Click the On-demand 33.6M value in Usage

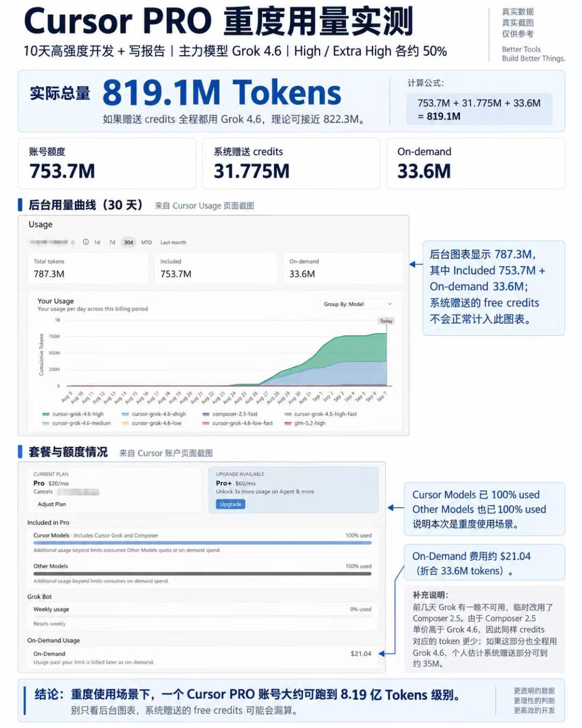pyautogui.click(x=302, y=274)
